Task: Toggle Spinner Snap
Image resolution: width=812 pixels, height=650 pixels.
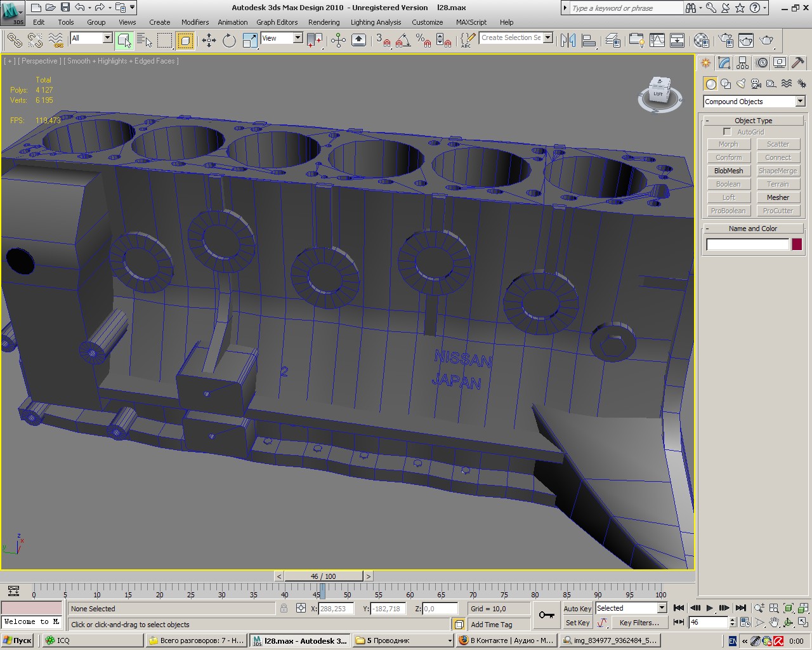Action: [444, 41]
